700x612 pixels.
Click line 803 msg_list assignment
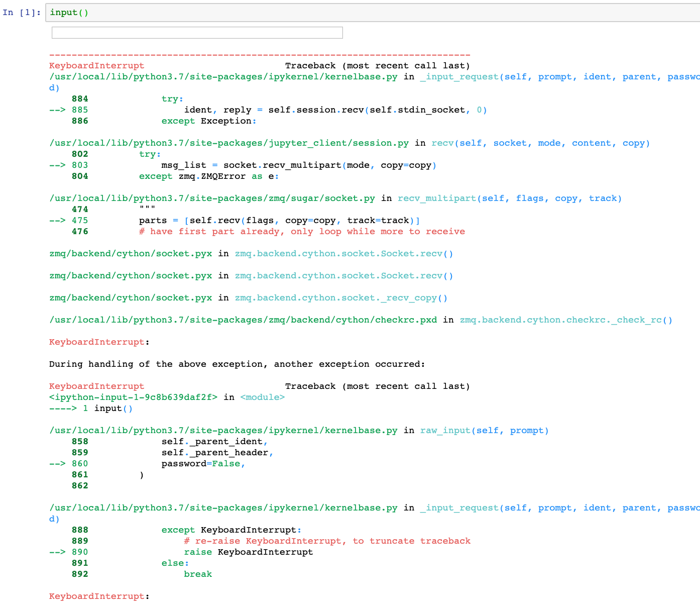pyautogui.click(x=298, y=165)
